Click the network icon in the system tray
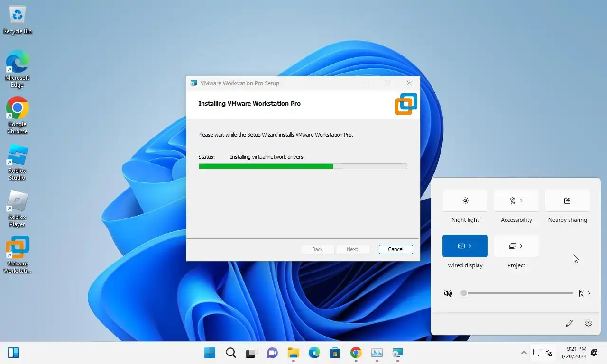The height and width of the screenshot is (364, 607). (x=537, y=353)
